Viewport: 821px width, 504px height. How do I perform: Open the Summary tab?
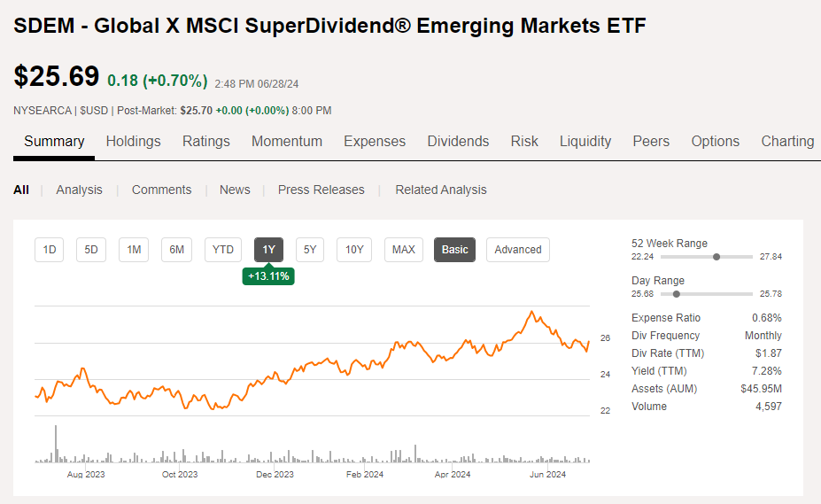[x=54, y=142]
